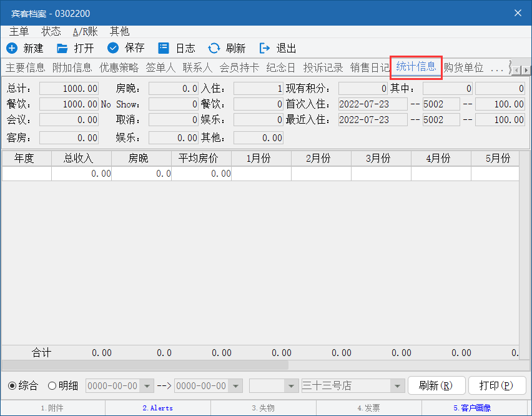This screenshot has width=532, height=416.
Task: Click the 退出 exit icon
Action: tap(265, 48)
